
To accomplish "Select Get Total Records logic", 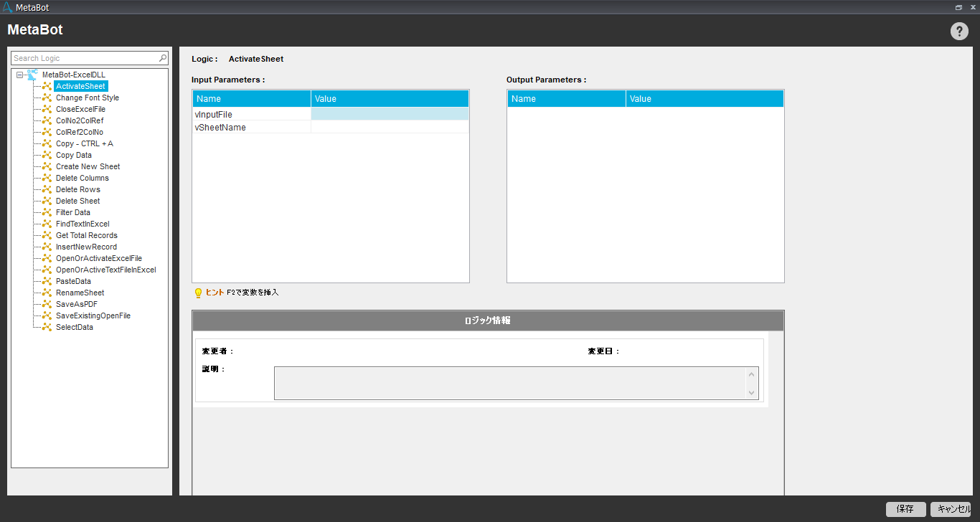I will [x=87, y=235].
